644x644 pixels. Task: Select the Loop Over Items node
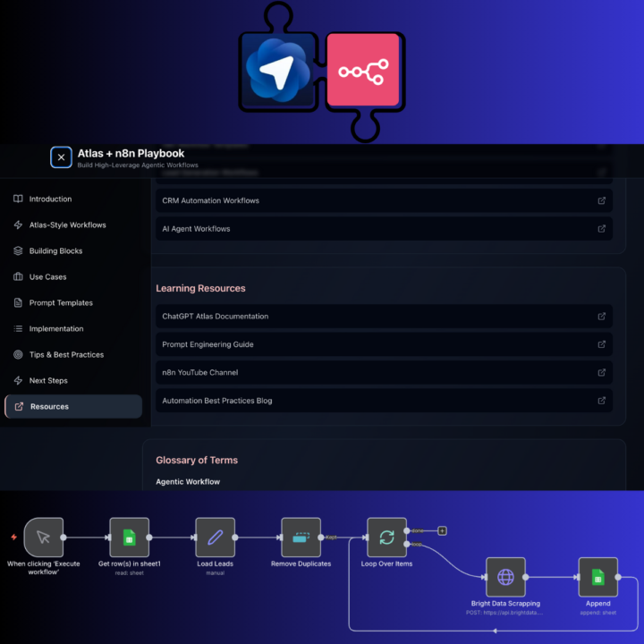tap(386, 538)
